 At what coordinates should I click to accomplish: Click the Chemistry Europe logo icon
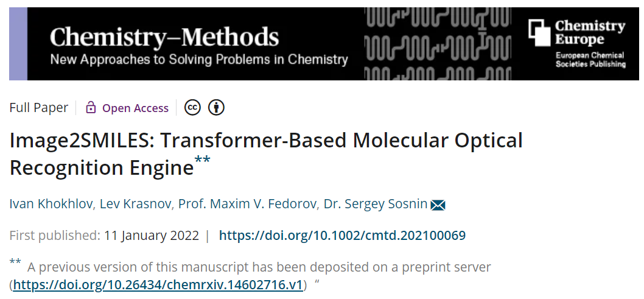pos(539,33)
